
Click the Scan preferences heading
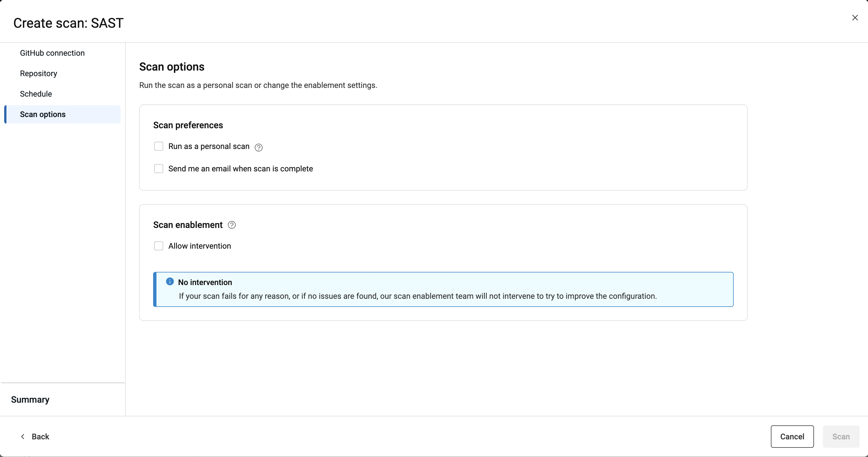188,125
